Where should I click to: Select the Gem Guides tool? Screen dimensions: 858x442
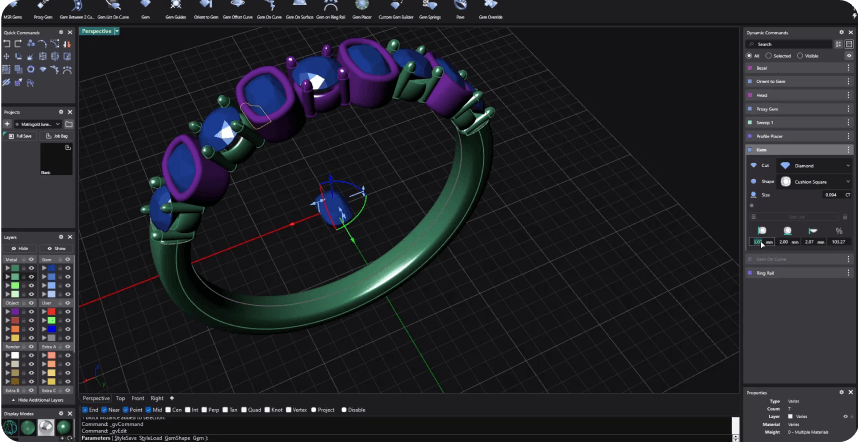pyautogui.click(x=175, y=10)
